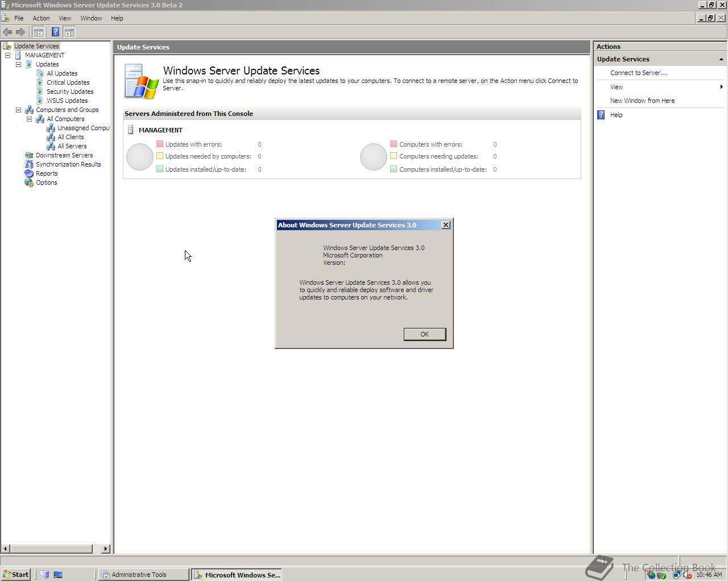Open the Synchronization Results node icon

[x=29, y=164]
